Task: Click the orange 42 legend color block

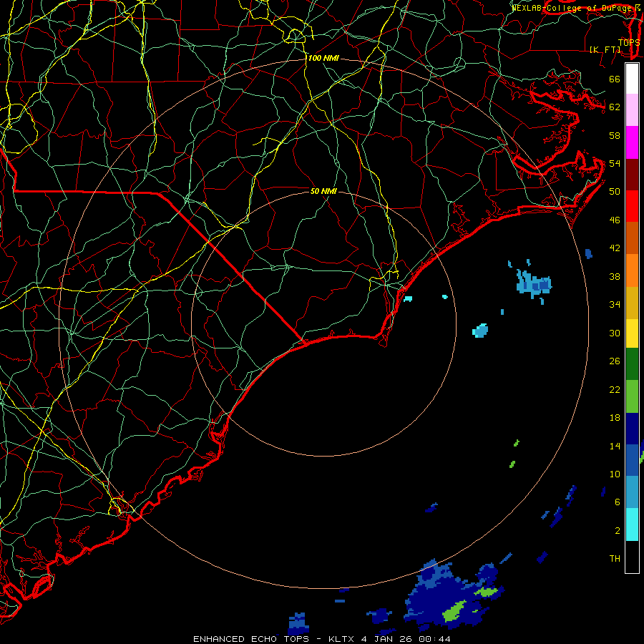Action: pos(632,270)
